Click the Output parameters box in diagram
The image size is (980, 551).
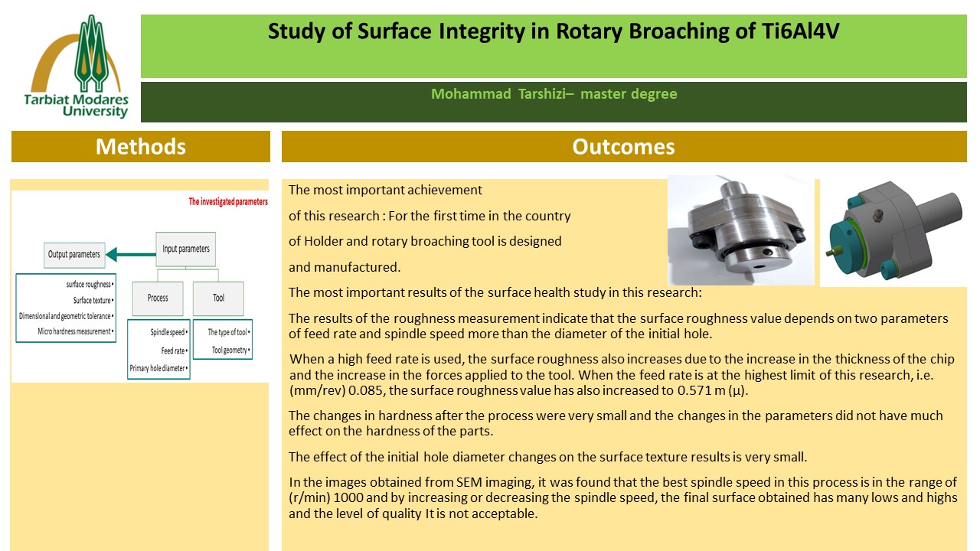click(x=73, y=254)
